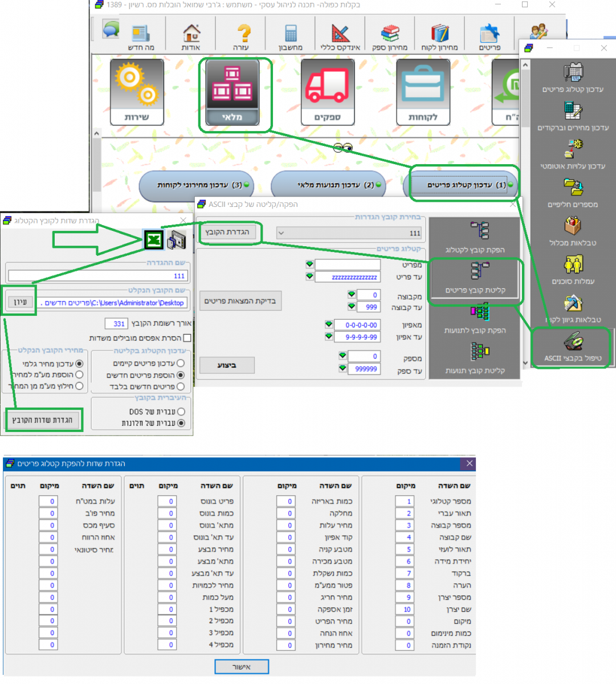Launch the מחשבון calculator icon
This screenshot has height=684, width=616.
click(x=291, y=36)
